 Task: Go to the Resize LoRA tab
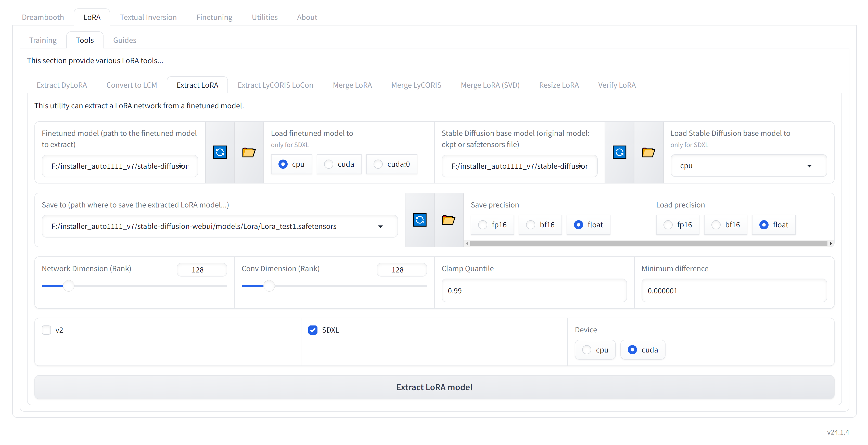[x=559, y=85]
